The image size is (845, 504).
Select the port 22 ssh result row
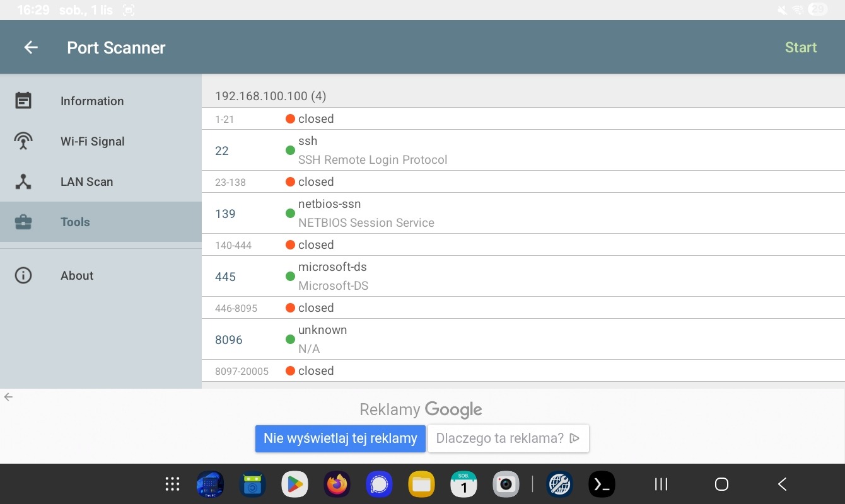click(x=522, y=151)
